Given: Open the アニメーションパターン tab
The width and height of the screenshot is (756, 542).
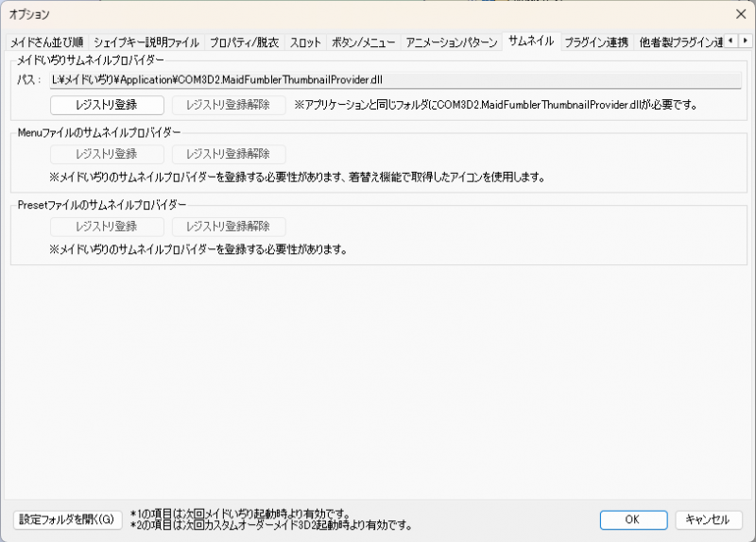Looking at the screenshot, I should click(452, 42).
